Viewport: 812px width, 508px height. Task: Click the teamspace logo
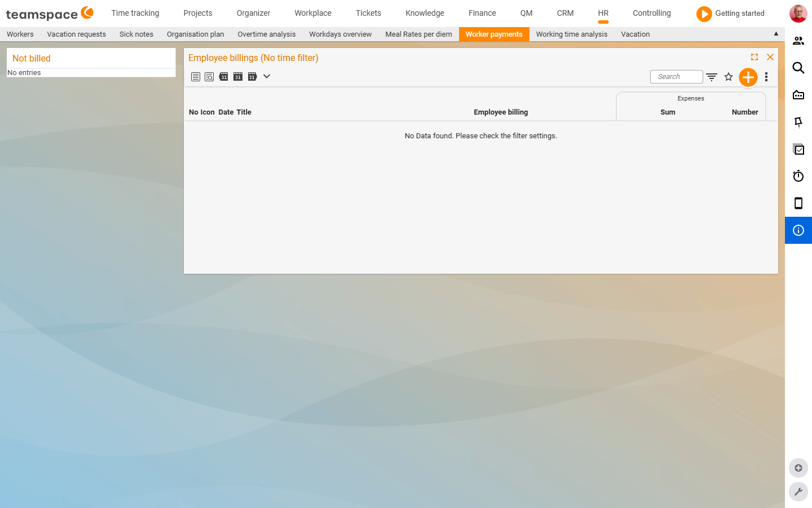pyautogui.click(x=50, y=13)
